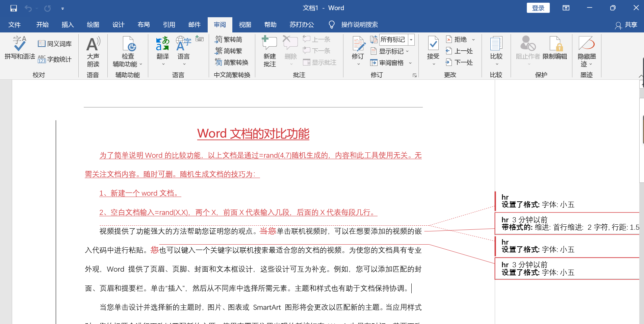The height and width of the screenshot is (324, 644).
Task: Jump to 上一处 previous change
Action: [459, 51]
